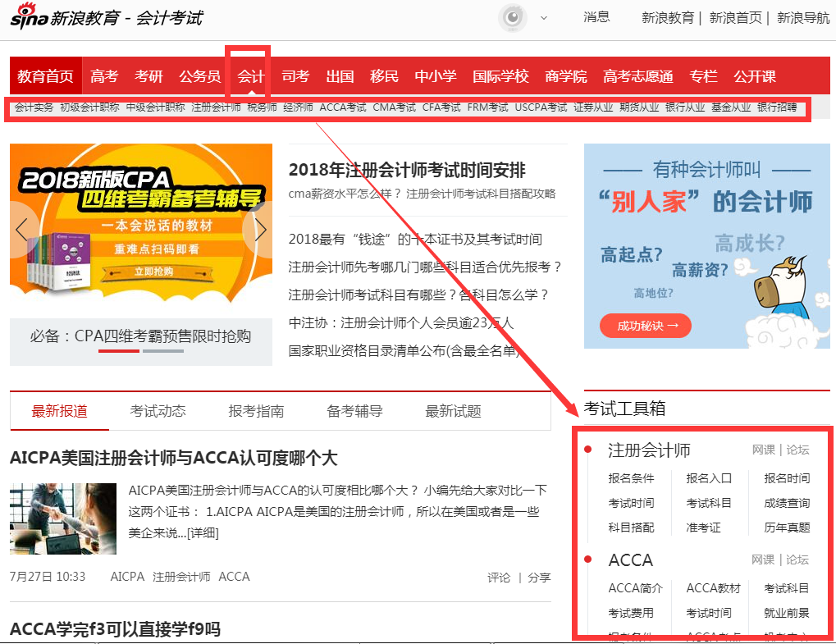Click [详细] to read more
836x644 pixels.
point(203,533)
